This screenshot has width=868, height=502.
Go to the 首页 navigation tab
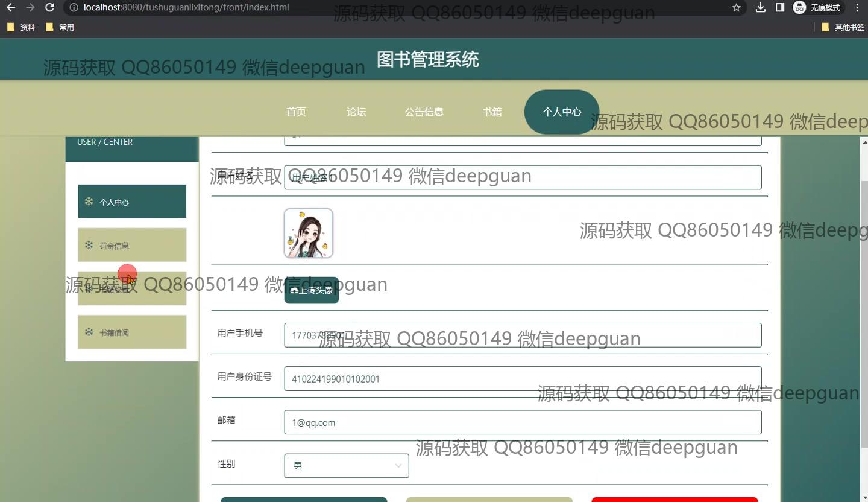(x=296, y=112)
